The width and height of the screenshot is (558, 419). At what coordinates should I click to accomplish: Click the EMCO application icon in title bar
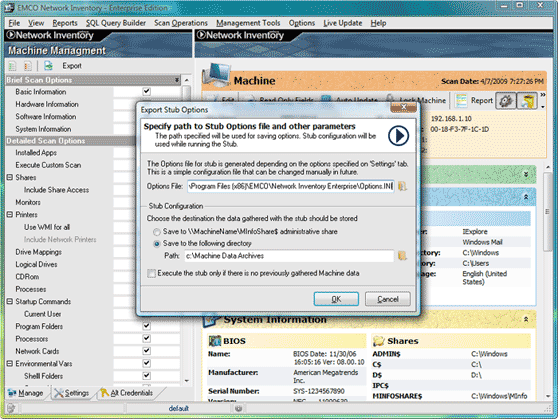tap(9, 8)
